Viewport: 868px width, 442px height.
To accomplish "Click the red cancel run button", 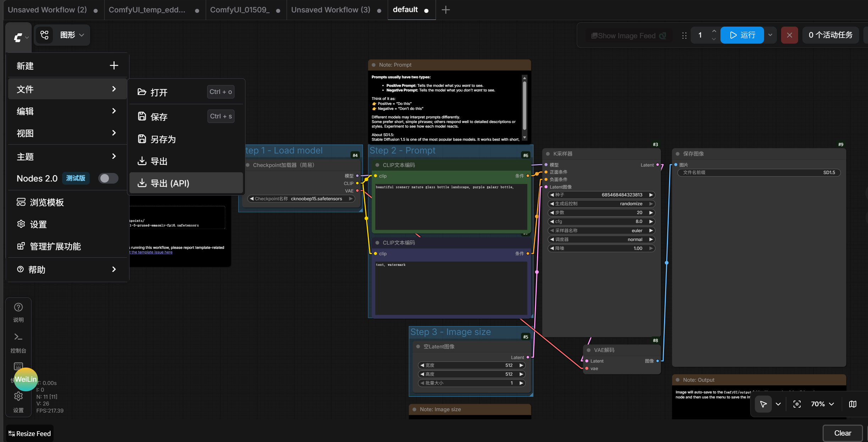I will [x=789, y=35].
